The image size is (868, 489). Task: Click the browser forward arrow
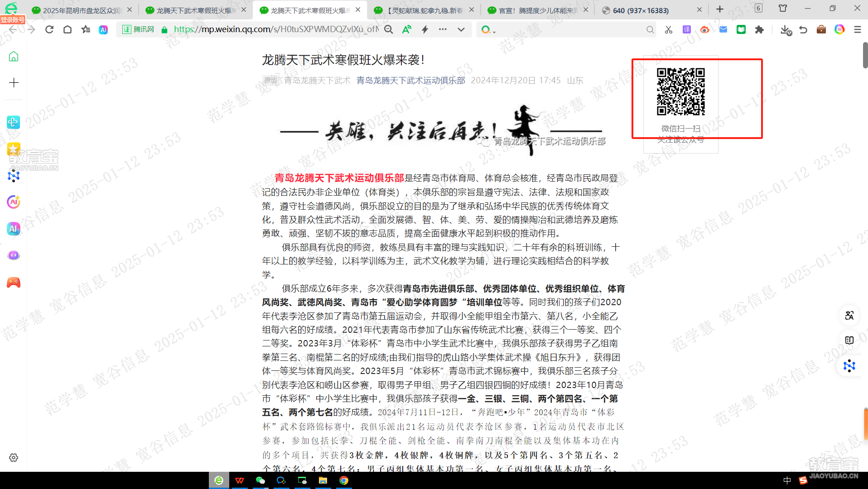(31, 29)
